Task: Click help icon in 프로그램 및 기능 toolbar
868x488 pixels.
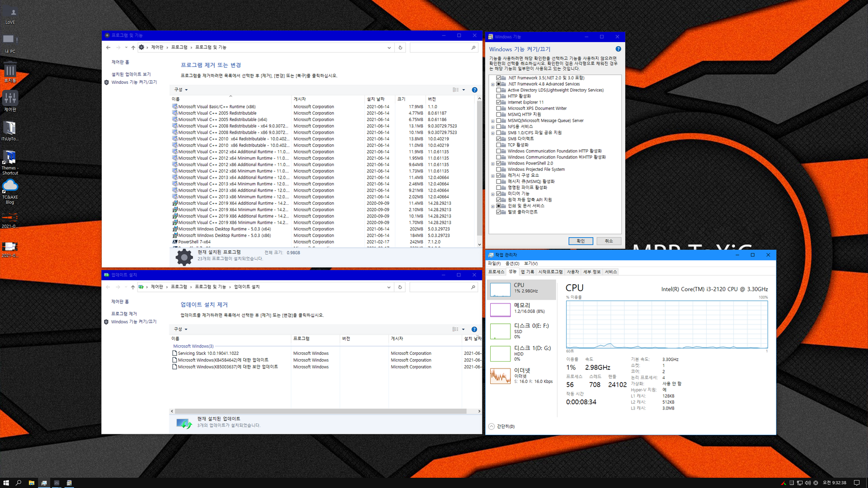Action: pos(475,90)
